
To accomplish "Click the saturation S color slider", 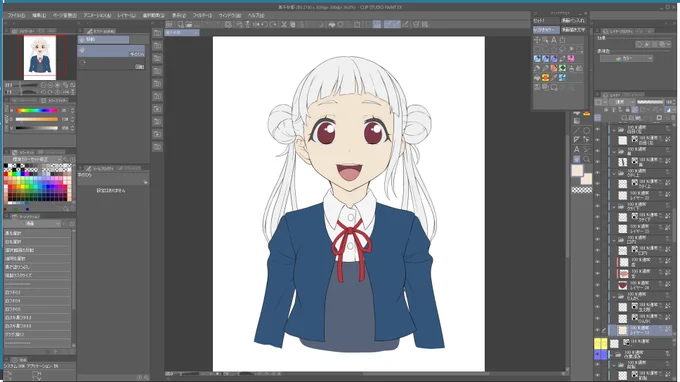I will 36,119.
